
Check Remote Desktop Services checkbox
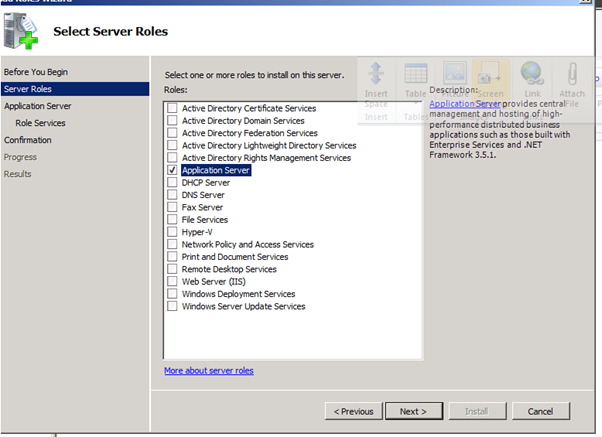point(172,269)
